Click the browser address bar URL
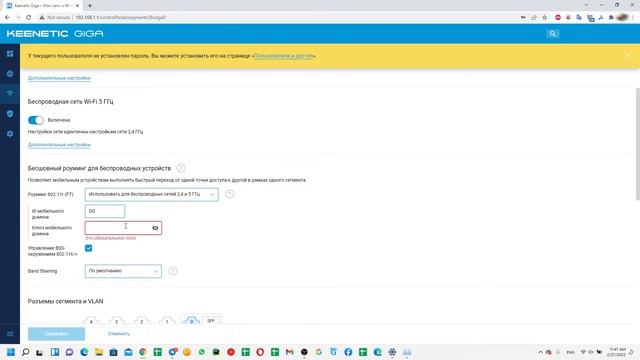The width and height of the screenshot is (640, 360). 121,18
